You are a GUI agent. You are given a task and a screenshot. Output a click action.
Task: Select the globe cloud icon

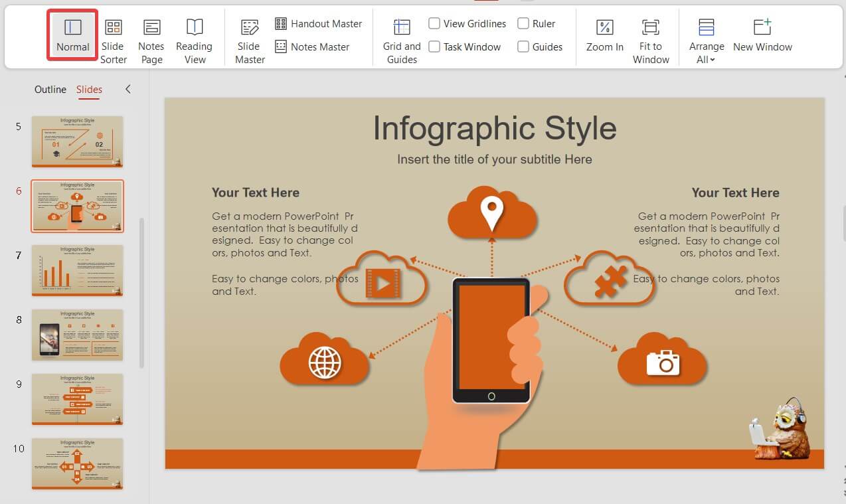325,359
